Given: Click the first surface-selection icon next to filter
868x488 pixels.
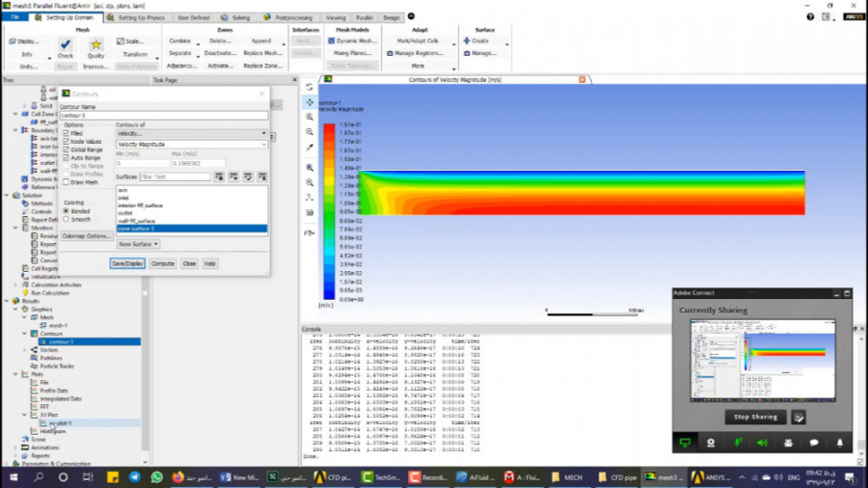Looking at the screenshot, I should point(219,176).
